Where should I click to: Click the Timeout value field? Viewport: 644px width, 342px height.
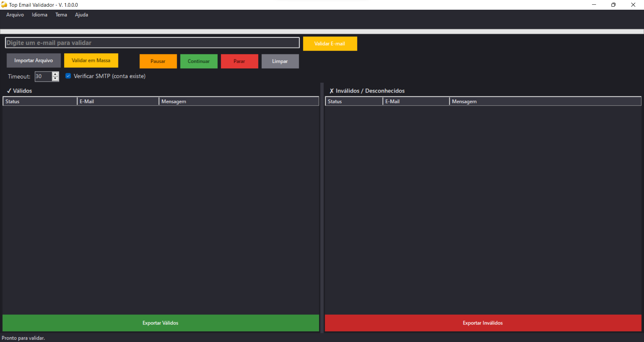(43, 76)
